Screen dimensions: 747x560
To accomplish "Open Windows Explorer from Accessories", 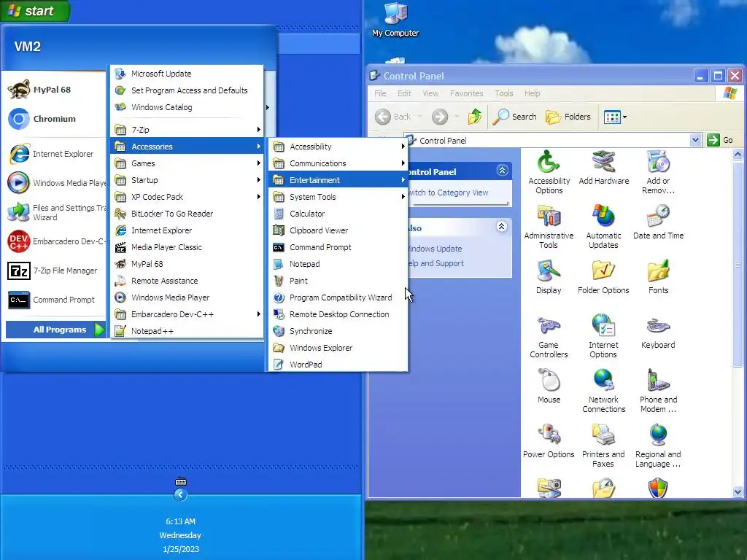I will [x=338, y=348].
